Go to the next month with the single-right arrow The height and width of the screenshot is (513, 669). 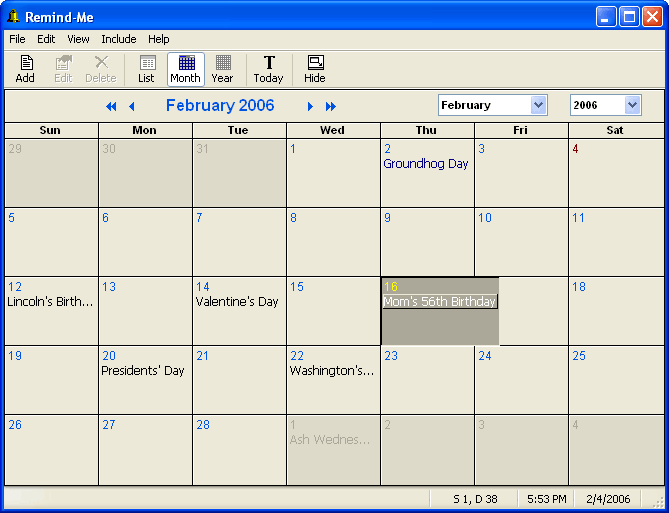[x=310, y=106]
